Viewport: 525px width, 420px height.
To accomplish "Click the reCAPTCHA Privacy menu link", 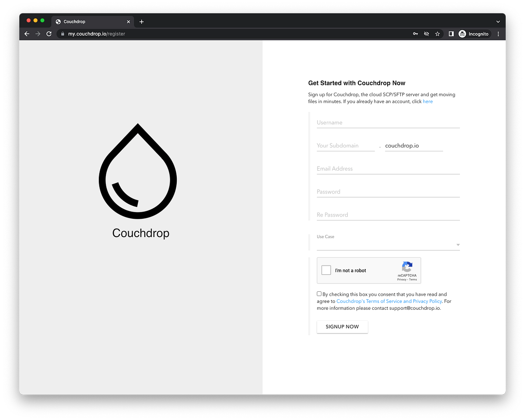I will pyautogui.click(x=401, y=280).
